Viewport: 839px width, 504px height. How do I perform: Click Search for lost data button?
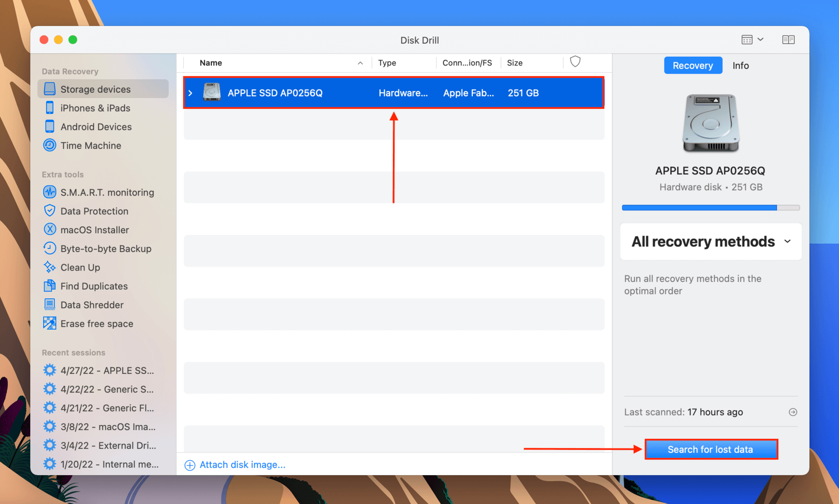pyautogui.click(x=711, y=449)
